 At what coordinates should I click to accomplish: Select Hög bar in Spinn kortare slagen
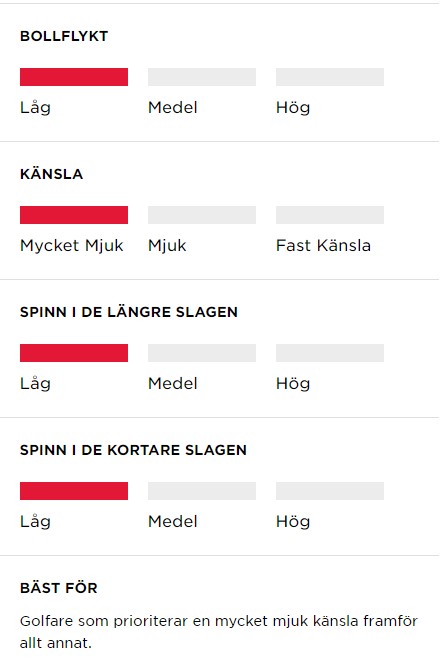330,491
